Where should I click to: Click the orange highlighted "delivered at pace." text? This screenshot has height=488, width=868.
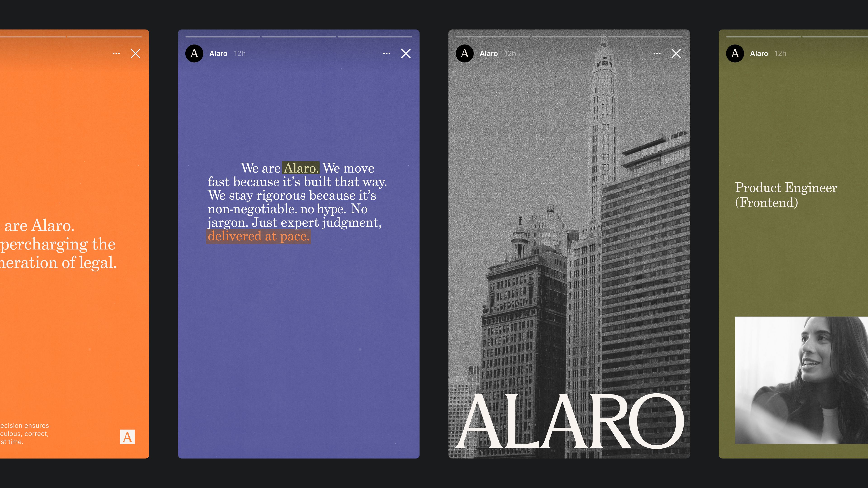[258, 236]
